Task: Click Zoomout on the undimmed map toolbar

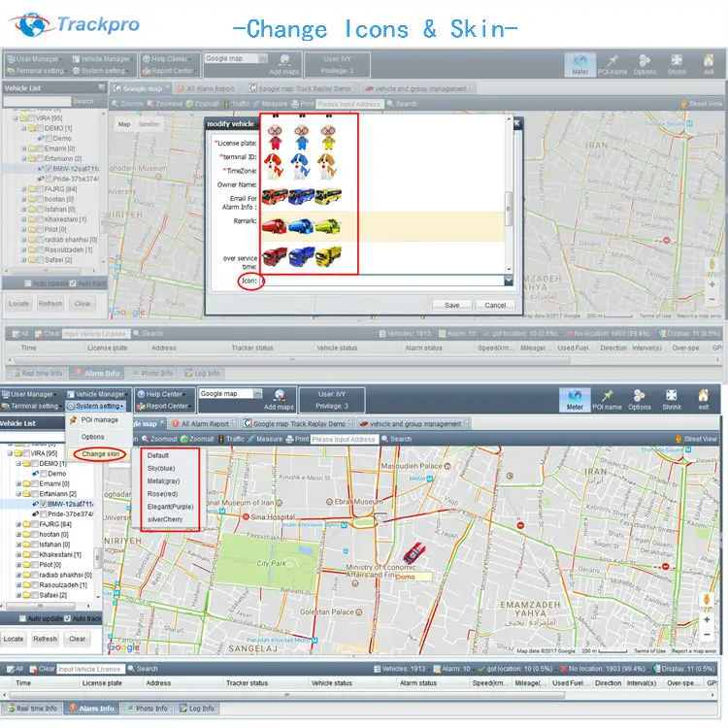Action: 159,439
